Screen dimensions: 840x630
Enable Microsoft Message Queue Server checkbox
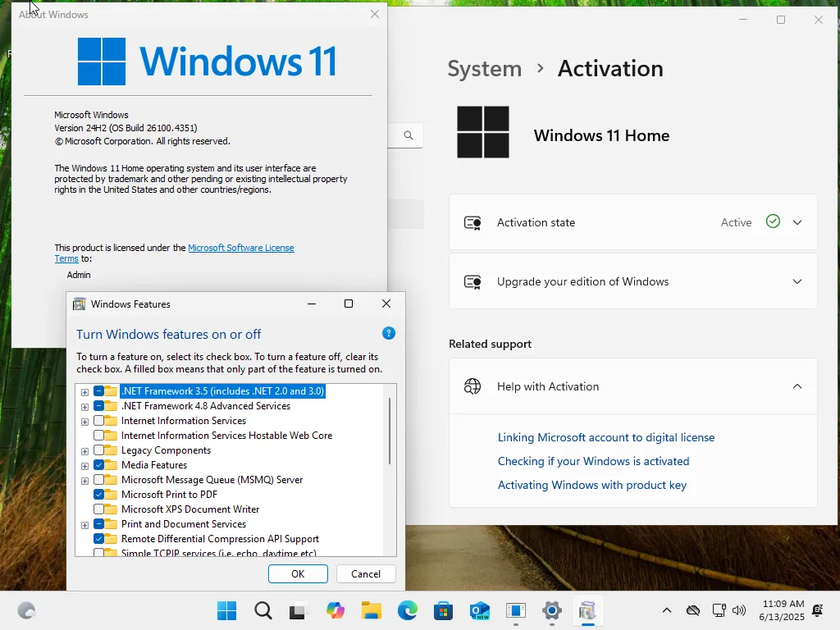[x=98, y=479]
